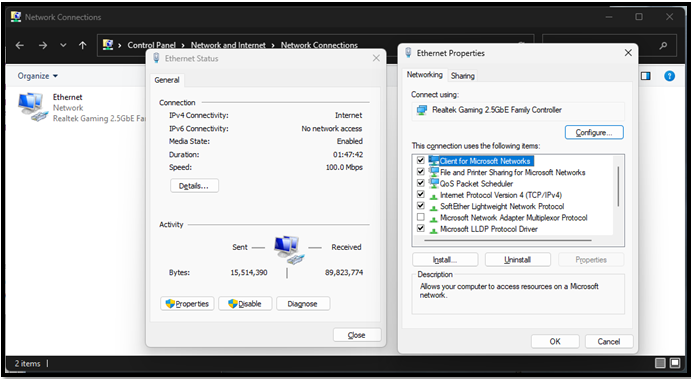Viewport: 691px width, 379px height.
Task: Click the Ethernet Status title bar icon
Action: click(156, 58)
